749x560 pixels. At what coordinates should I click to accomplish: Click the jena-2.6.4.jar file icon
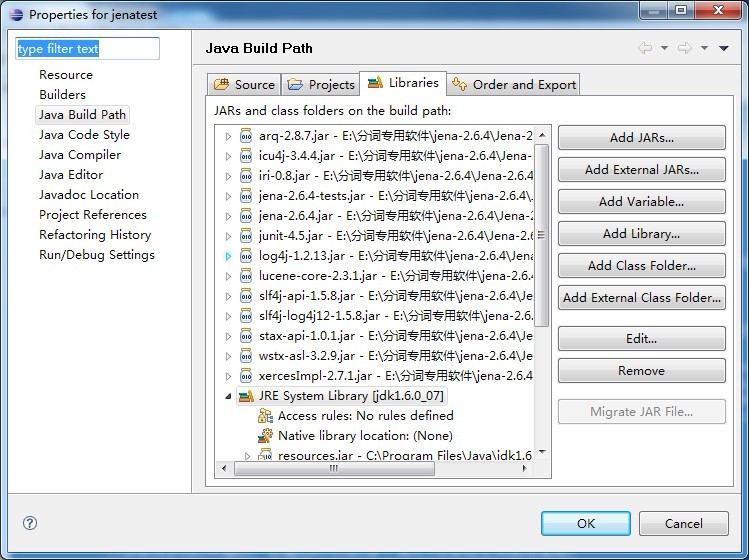click(246, 216)
